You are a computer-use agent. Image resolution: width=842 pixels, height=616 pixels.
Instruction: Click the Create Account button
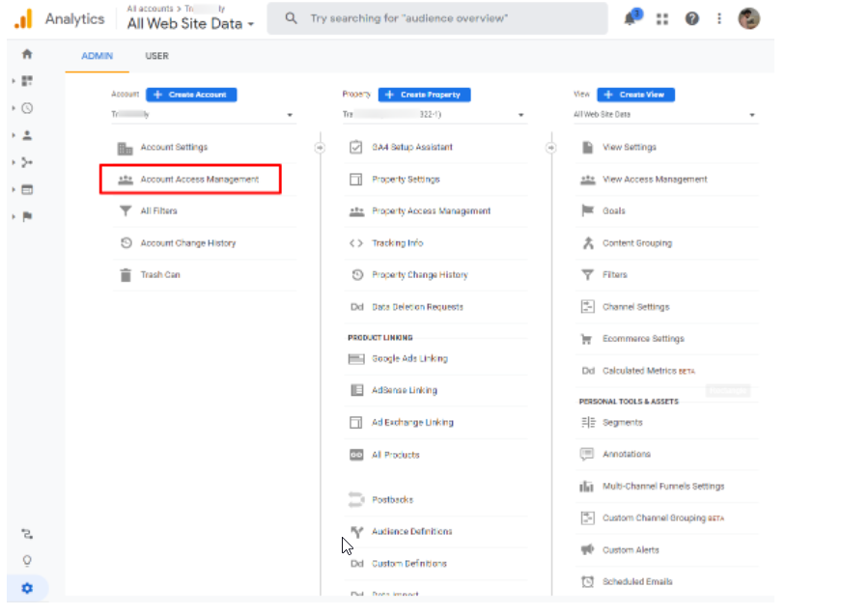(x=191, y=95)
